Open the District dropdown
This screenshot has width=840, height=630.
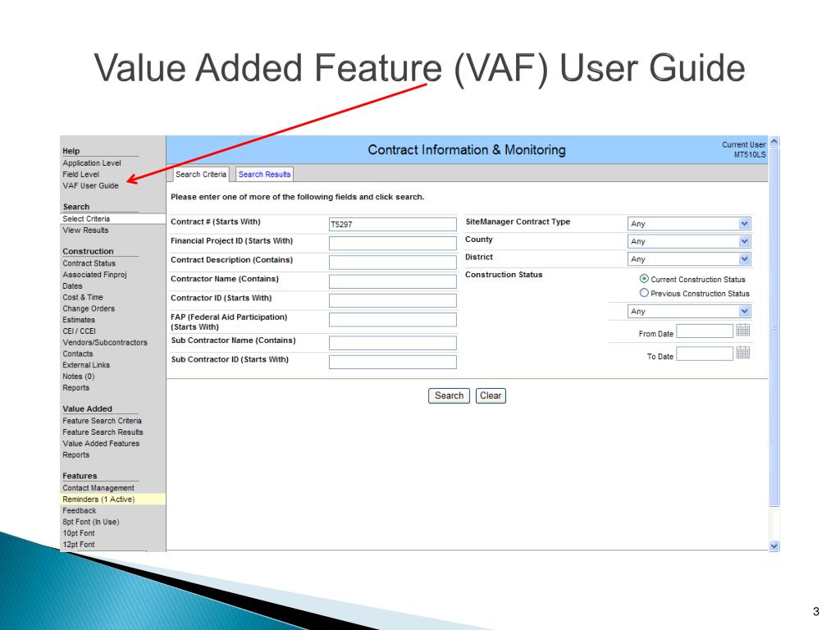pos(689,258)
